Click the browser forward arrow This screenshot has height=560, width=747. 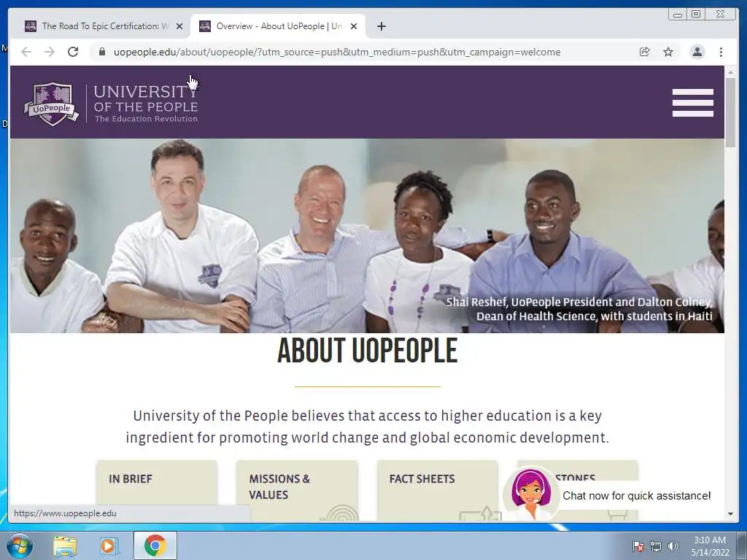pos(50,52)
